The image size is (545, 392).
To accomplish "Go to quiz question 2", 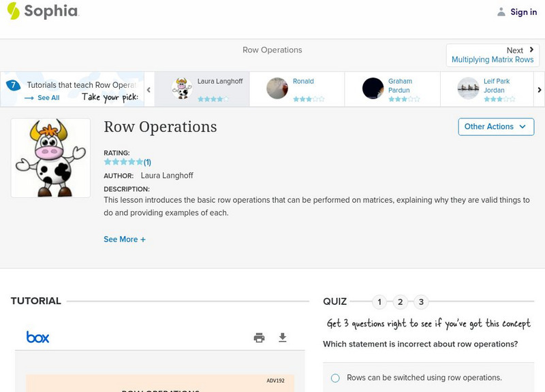I will (x=401, y=302).
